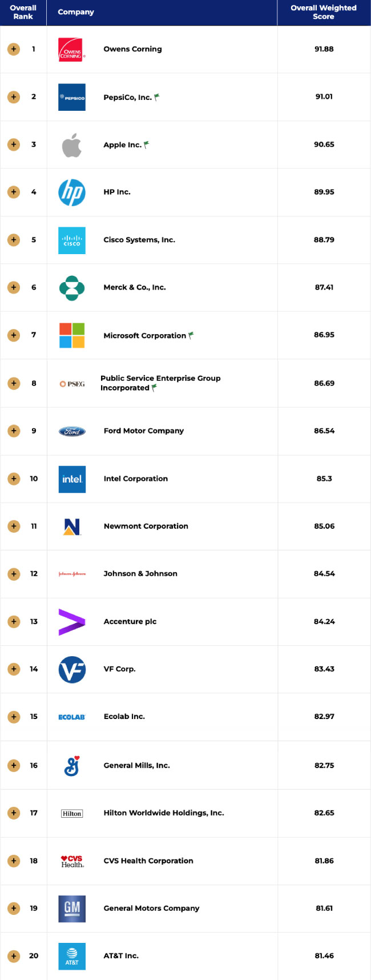Image resolution: width=371 pixels, height=980 pixels.
Task: Click the HP logo icon
Action: tap(72, 192)
